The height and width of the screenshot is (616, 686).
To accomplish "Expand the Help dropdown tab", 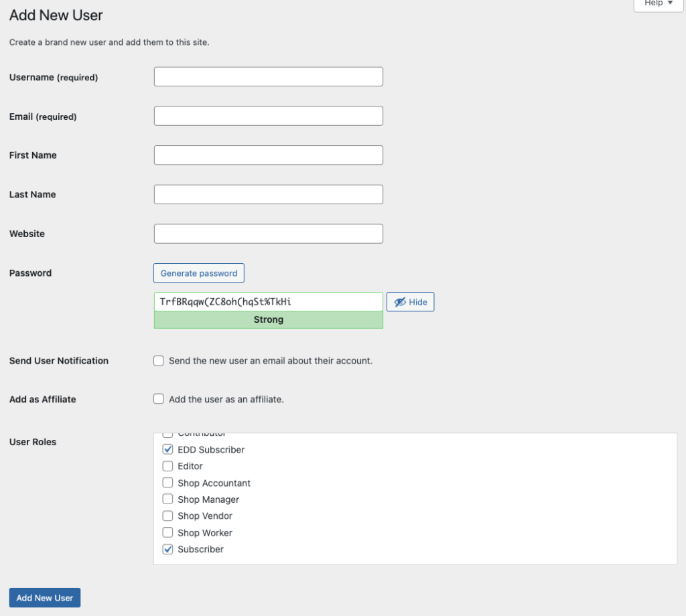I will [658, 4].
